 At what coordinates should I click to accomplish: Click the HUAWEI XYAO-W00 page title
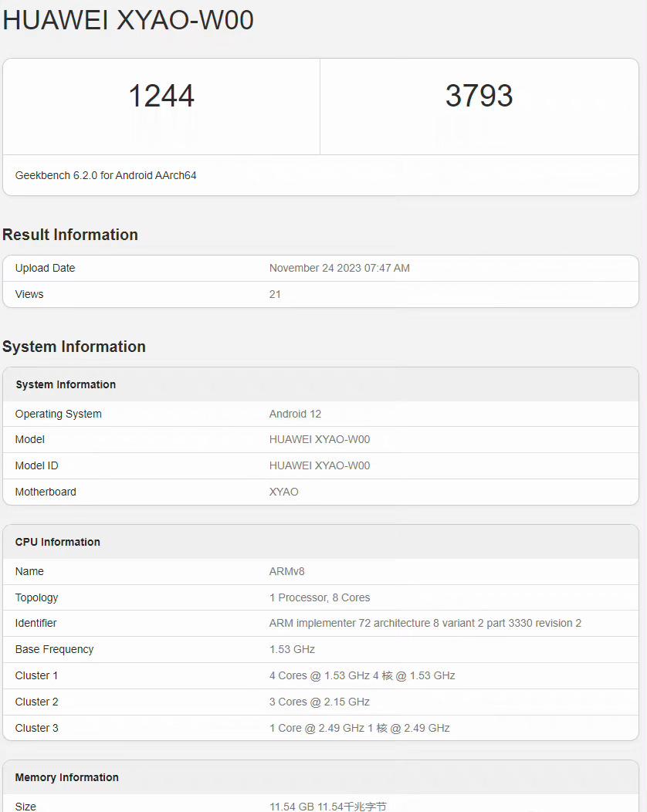click(128, 20)
